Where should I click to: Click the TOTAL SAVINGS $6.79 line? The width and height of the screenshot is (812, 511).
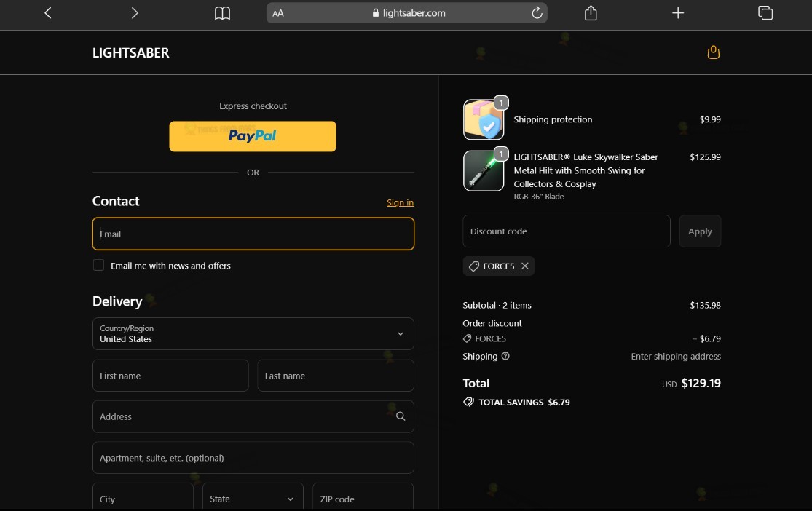coord(516,402)
